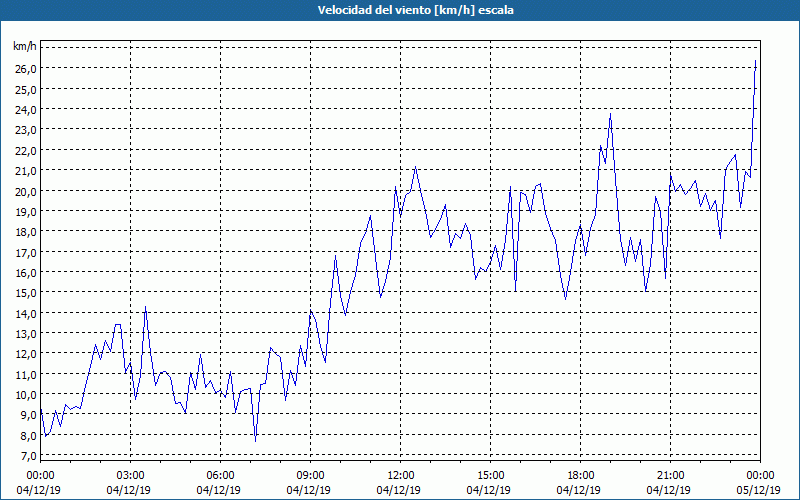Click the 03:00 time axis label
This screenshot has width=800, height=500.
tap(130, 476)
